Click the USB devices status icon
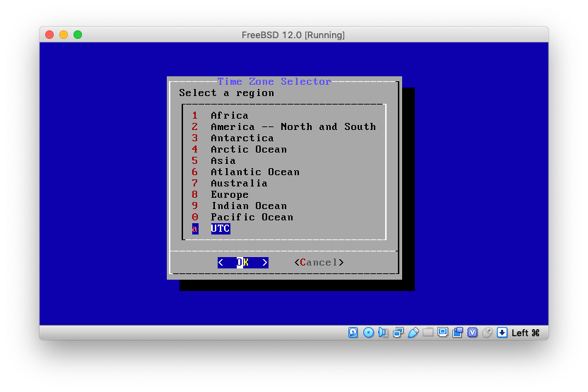The width and height of the screenshot is (588, 392). click(x=413, y=333)
